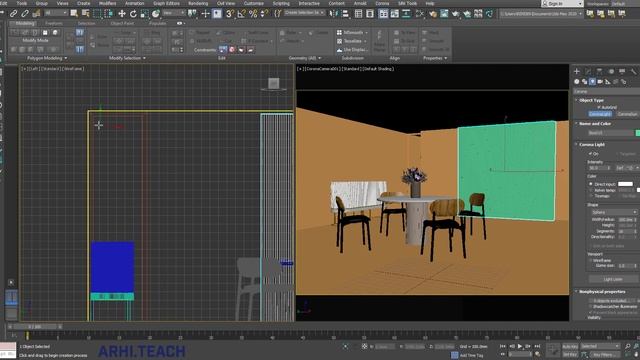Screen dimensions: 640x360
Task: Toggle the Auto Key button
Action: tap(570, 347)
